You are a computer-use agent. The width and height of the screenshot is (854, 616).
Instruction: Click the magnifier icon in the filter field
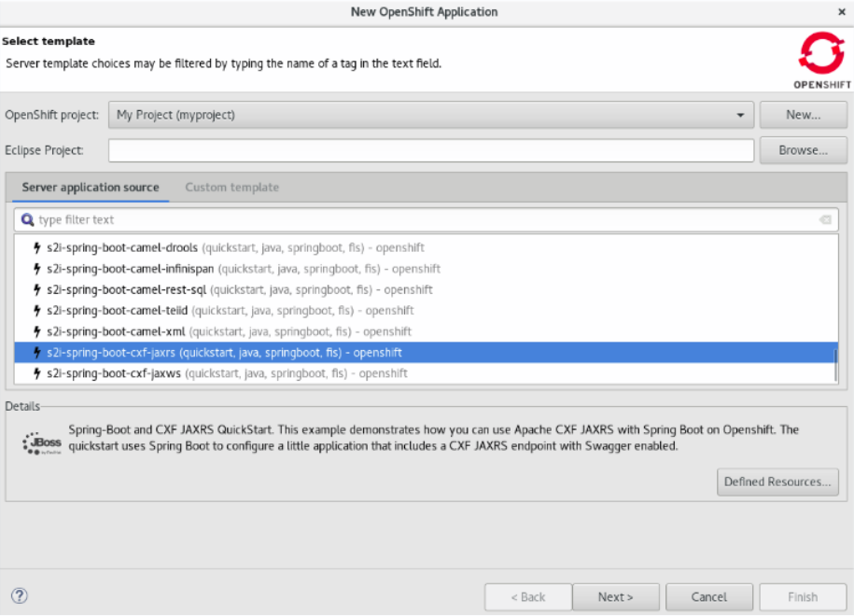tap(27, 219)
